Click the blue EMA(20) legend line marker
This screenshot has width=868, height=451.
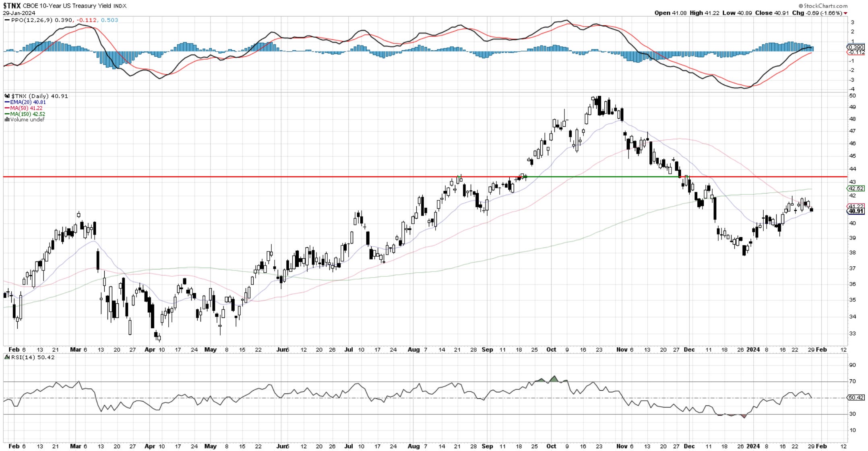[x=7, y=102]
